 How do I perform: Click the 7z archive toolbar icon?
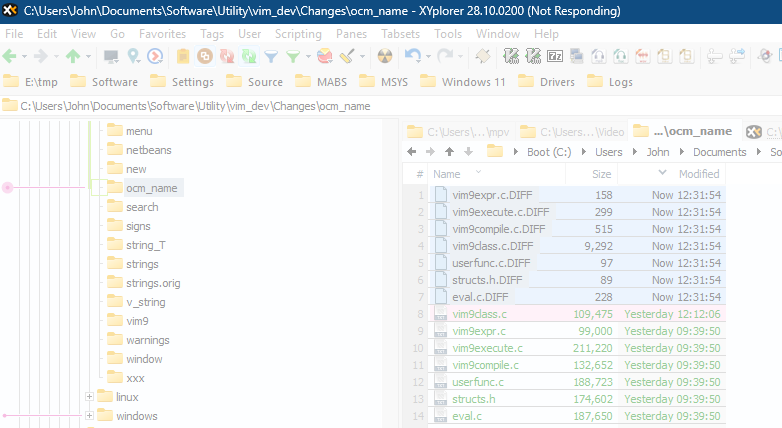point(554,57)
